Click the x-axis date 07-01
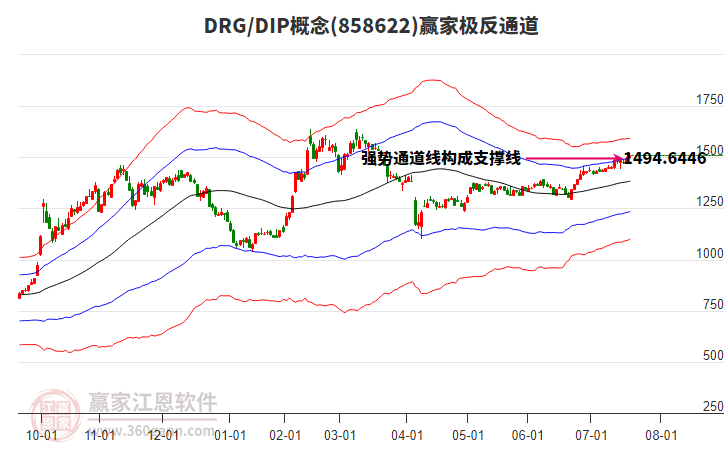This screenshot has height=450, width=726. coord(591,436)
